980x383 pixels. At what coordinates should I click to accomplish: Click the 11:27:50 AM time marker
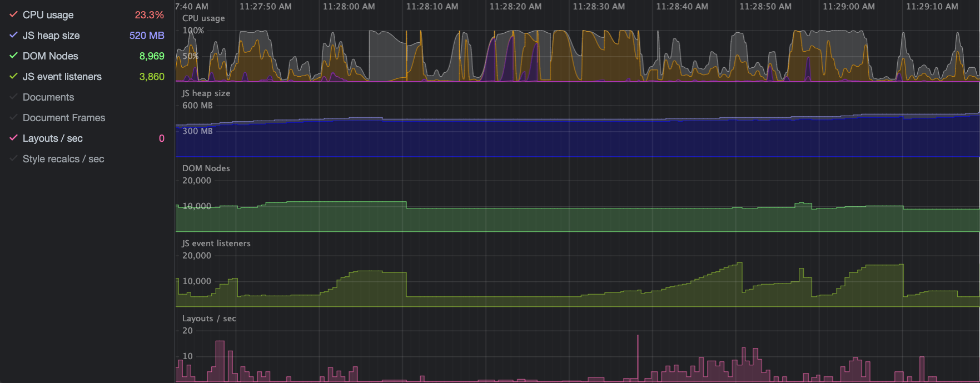click(x=266, y=7)
